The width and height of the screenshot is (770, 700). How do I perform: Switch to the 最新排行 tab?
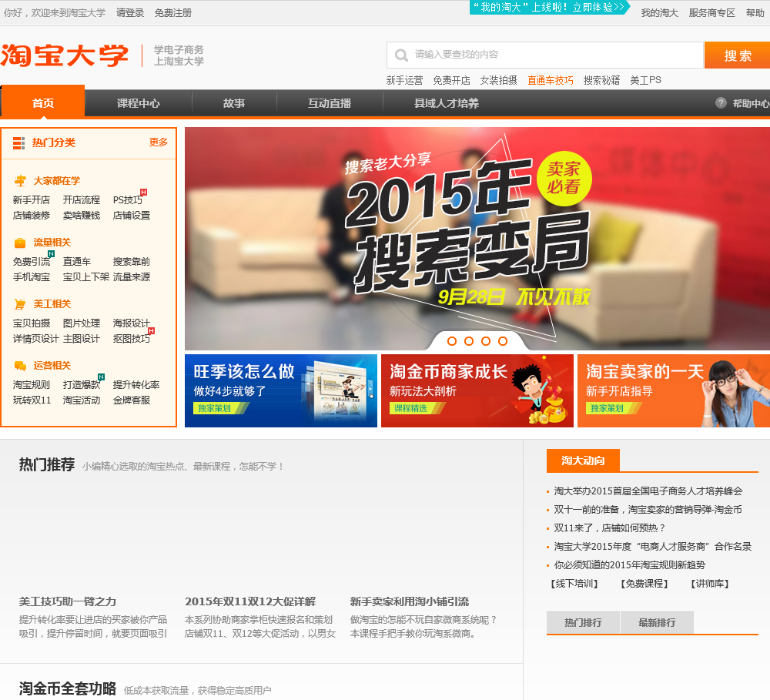(657, 622)
